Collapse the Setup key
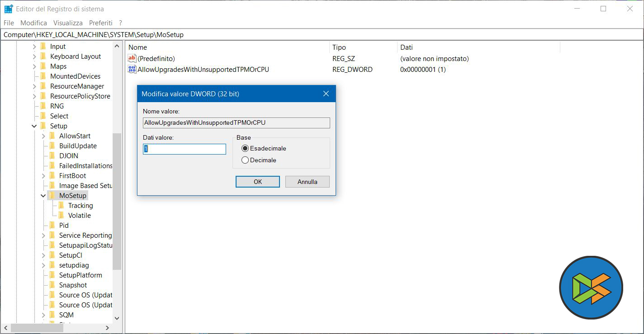 (34, 126)
